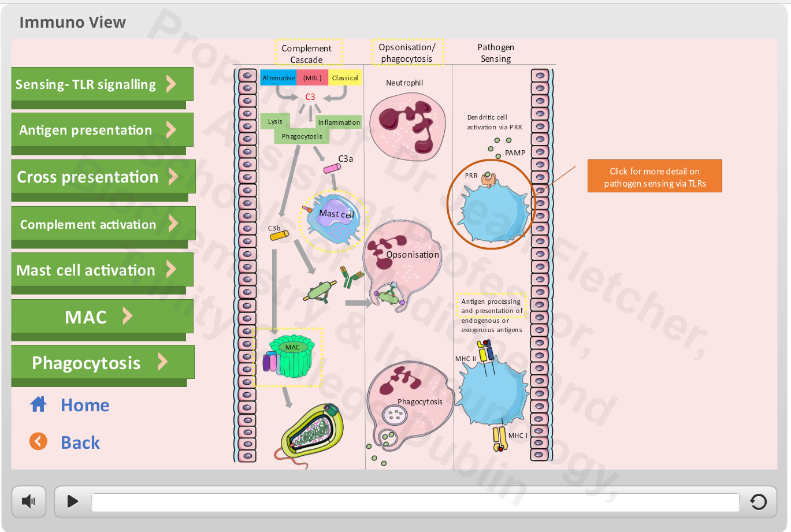Click chevron on Mast cell activation button
Viewport: 791px width, 532px height.
click(171, 269)
